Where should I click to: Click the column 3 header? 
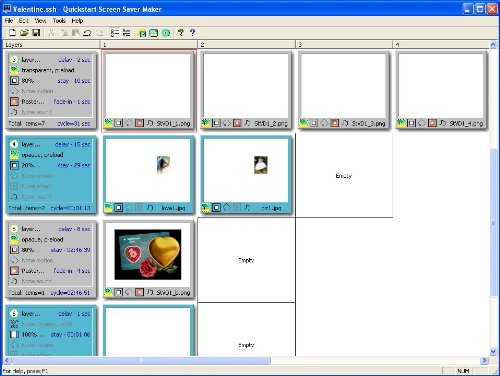click(344, 44)
